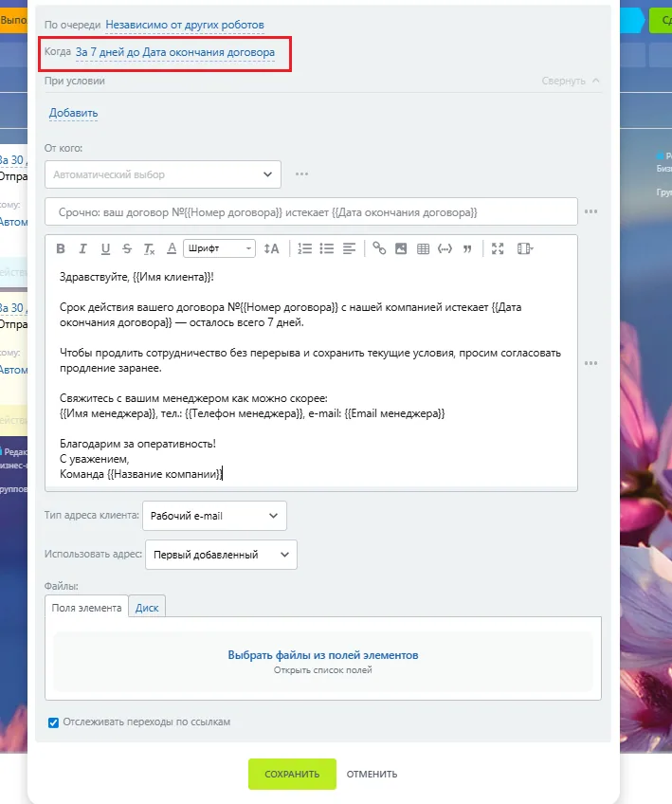Open the text color picker icon
This screenshot has height=804, width=672.
[x=172, y=248]
